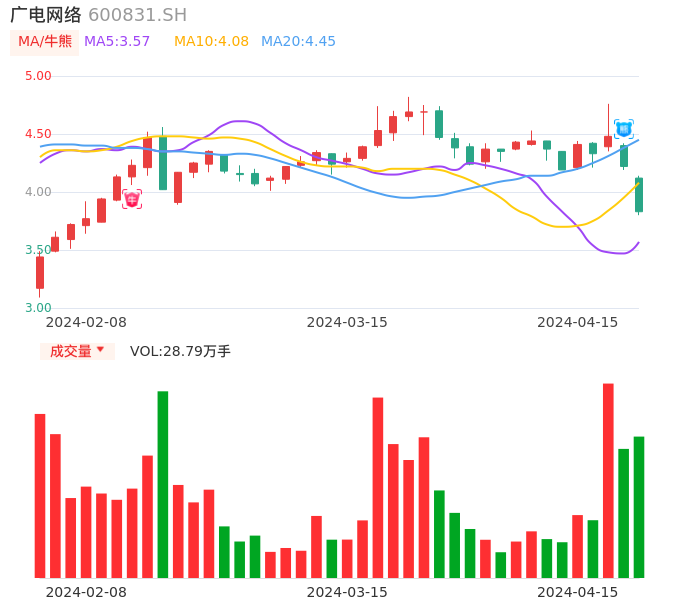Click the tall green volume bar in February
This screenshot has width=686, height=606.
click(x=163, y=484)
